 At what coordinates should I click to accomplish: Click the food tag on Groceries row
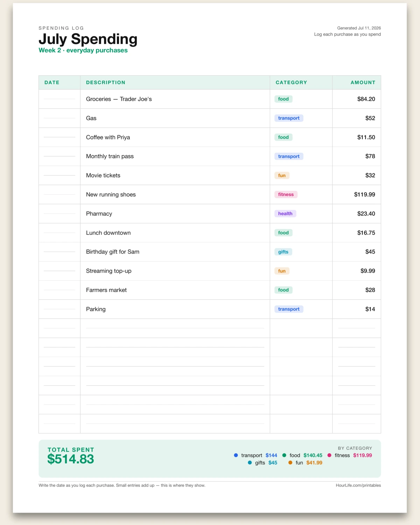point(283,99)
